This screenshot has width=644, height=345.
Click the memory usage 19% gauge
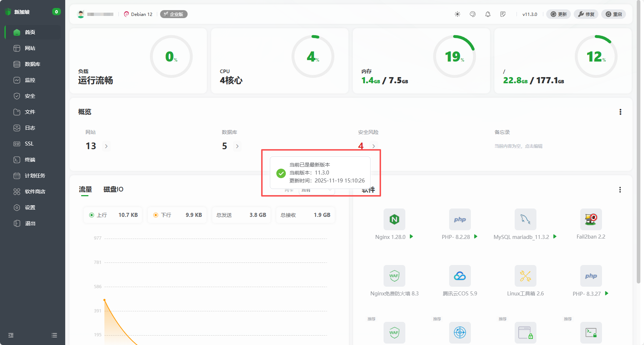coord(454,56)
